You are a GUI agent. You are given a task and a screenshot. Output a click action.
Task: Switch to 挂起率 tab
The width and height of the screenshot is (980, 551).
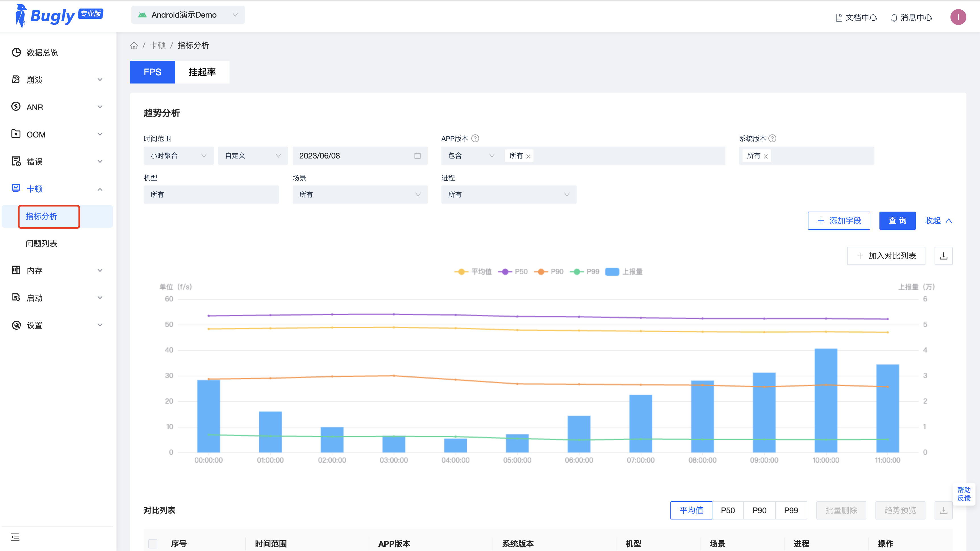click(x=202, y=72)
